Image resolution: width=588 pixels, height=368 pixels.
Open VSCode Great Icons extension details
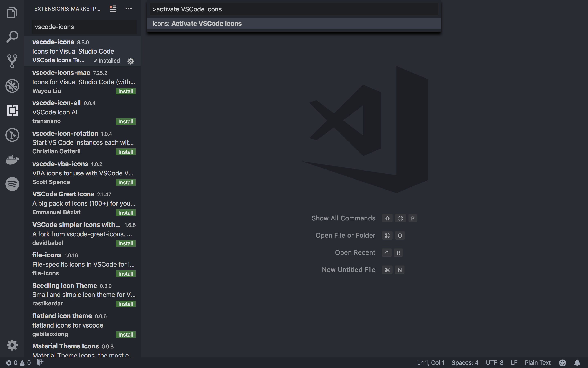[83, 203]
